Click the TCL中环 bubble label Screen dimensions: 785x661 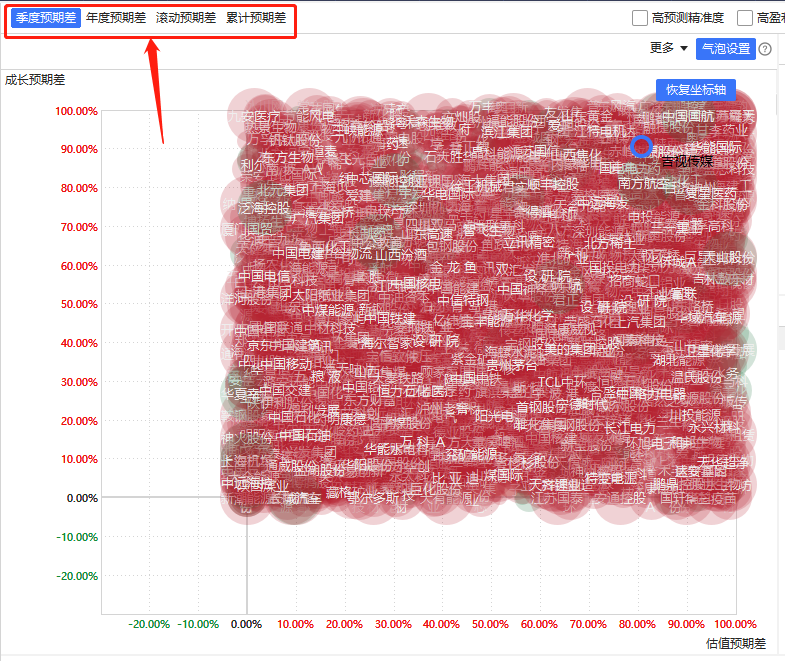coord(561,383)
